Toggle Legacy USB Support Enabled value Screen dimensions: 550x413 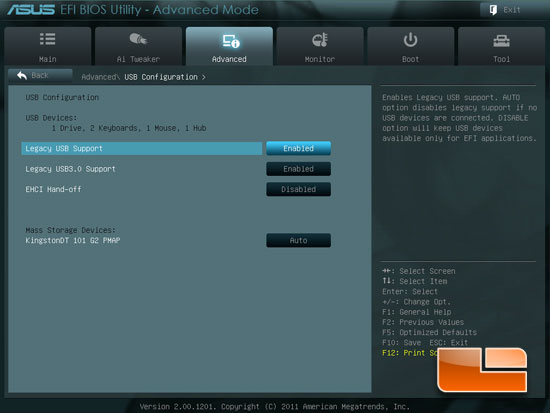point(298,148)
